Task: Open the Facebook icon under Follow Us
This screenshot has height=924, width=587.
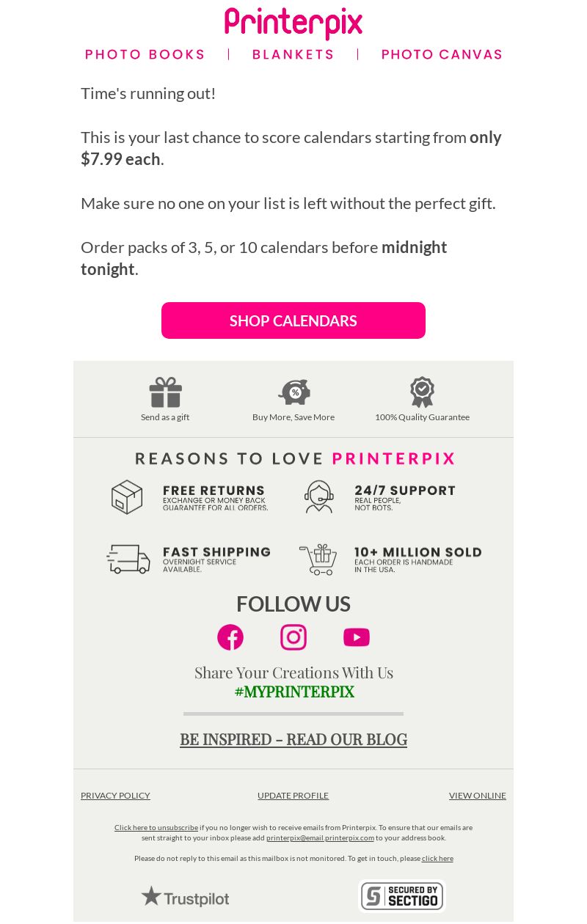Action: (x=230, y=637)
